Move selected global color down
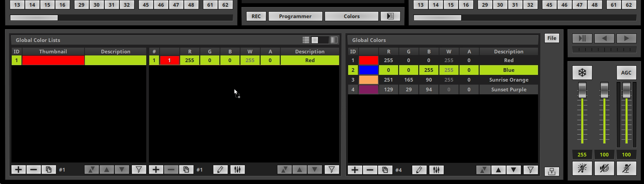644x184 pixels. pos(514,170)
